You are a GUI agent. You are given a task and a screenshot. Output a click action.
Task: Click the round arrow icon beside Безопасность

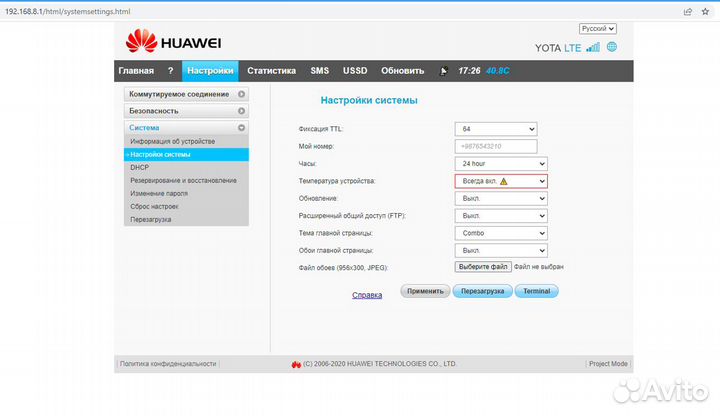[241, 111]
